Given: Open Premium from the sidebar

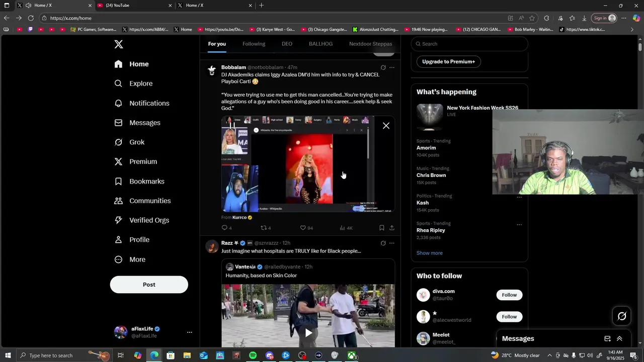Looking at the screenshot, I should click(136, 161).
